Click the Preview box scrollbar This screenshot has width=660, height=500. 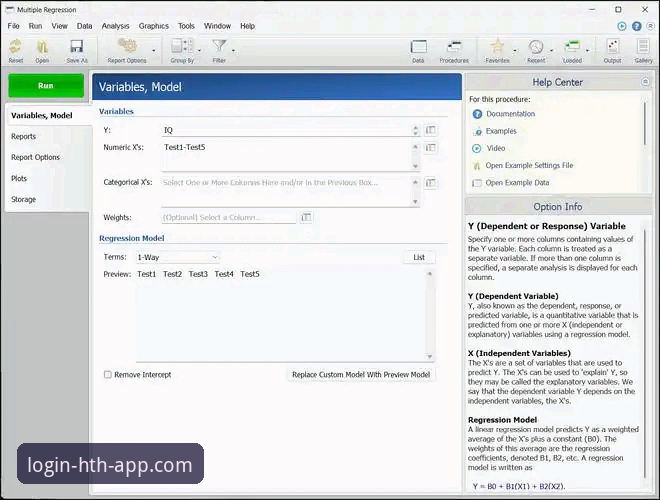click(430, 316)
